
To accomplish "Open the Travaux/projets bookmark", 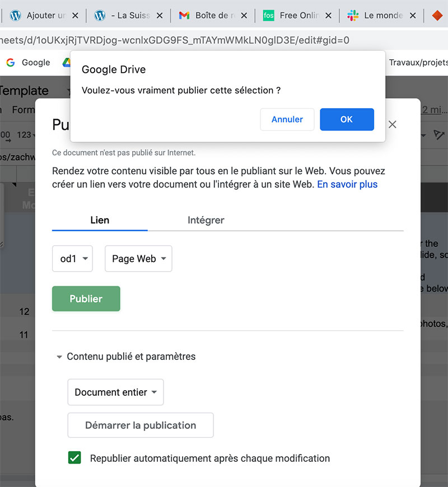I will [x=418, y=63].
